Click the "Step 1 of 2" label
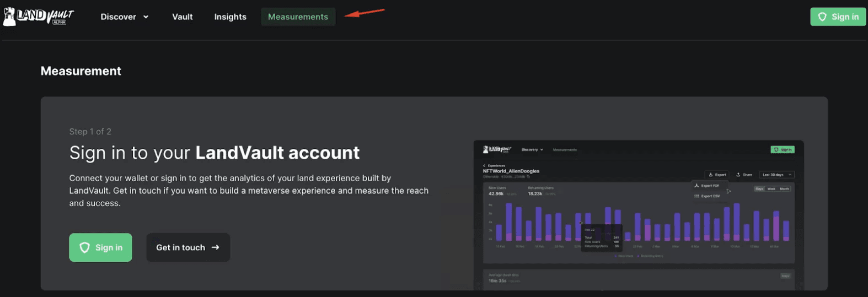 (x=90, y=132)
